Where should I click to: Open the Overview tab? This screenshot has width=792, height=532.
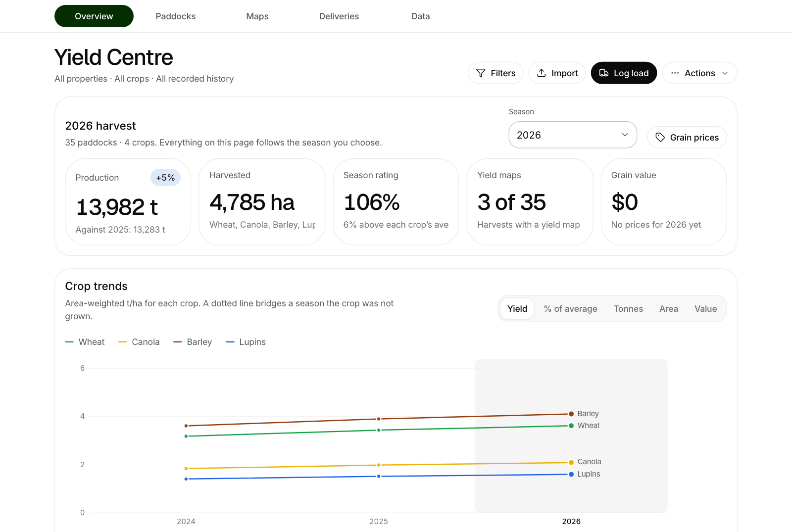[x=94, y=16]
